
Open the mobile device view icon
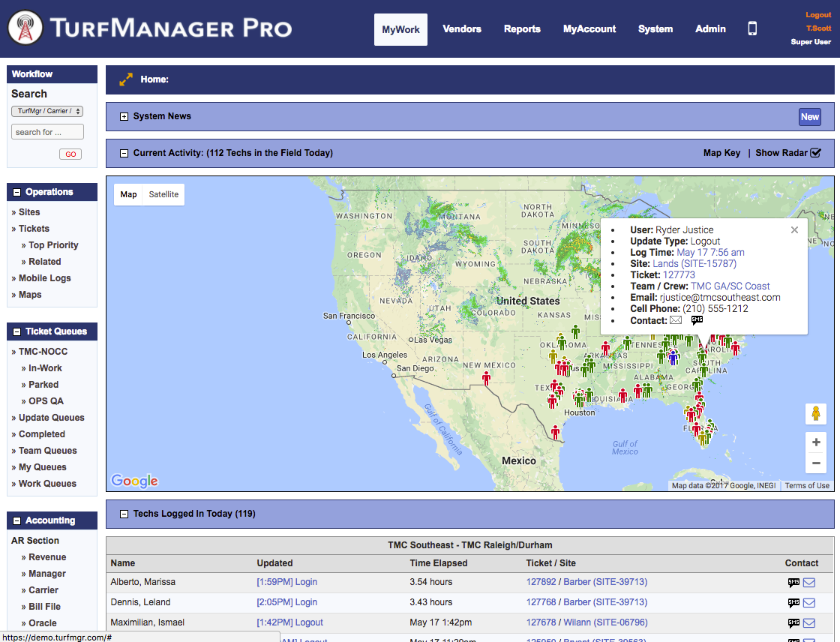click(752, 28)
